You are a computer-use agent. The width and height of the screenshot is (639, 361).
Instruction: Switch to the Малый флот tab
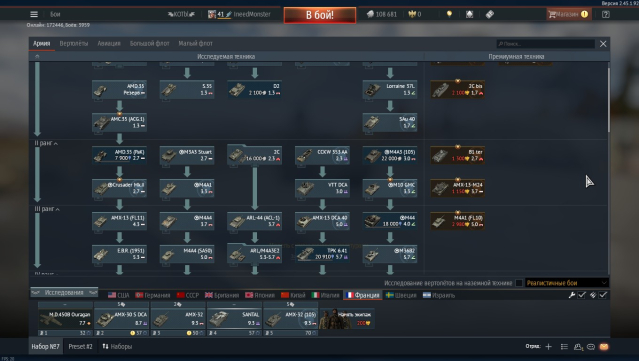click(x=195, y=44)
